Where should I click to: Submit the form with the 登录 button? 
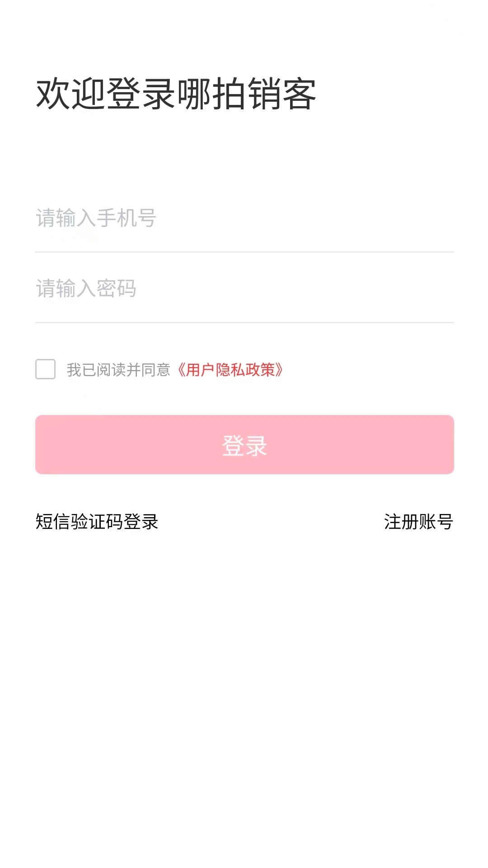(x=244, y=445)
